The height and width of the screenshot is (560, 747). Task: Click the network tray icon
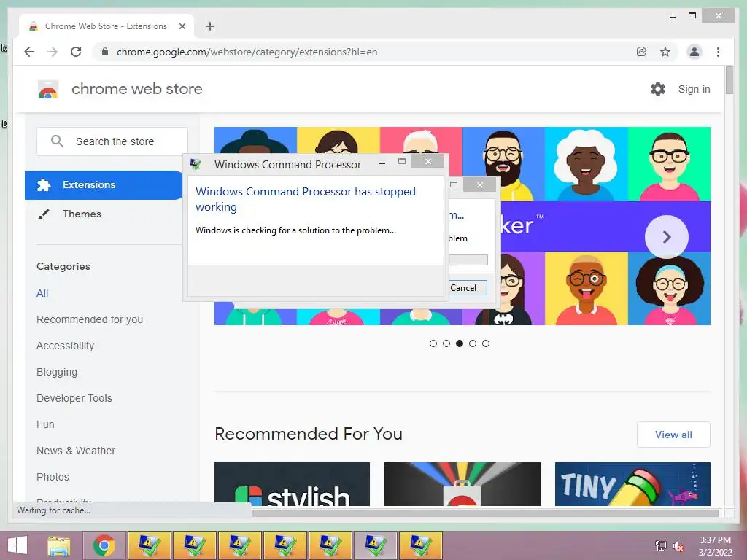(x=661, y=545)
